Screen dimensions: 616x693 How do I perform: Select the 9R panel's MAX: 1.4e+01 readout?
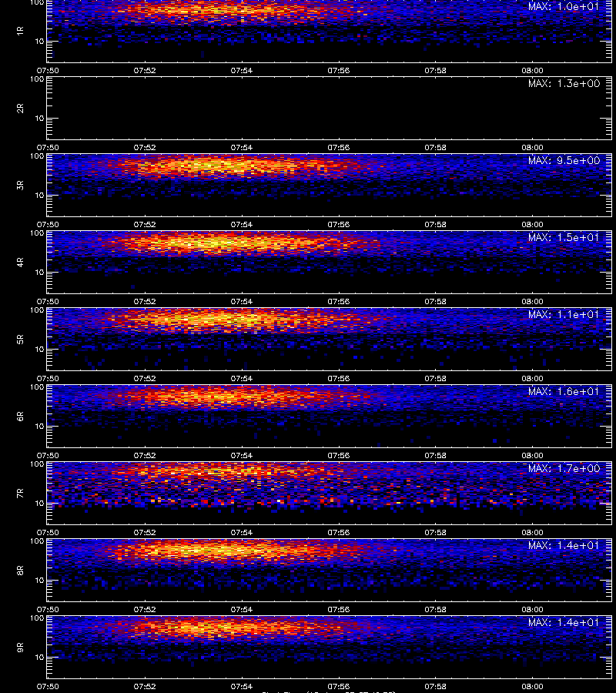tap(564, 622)
